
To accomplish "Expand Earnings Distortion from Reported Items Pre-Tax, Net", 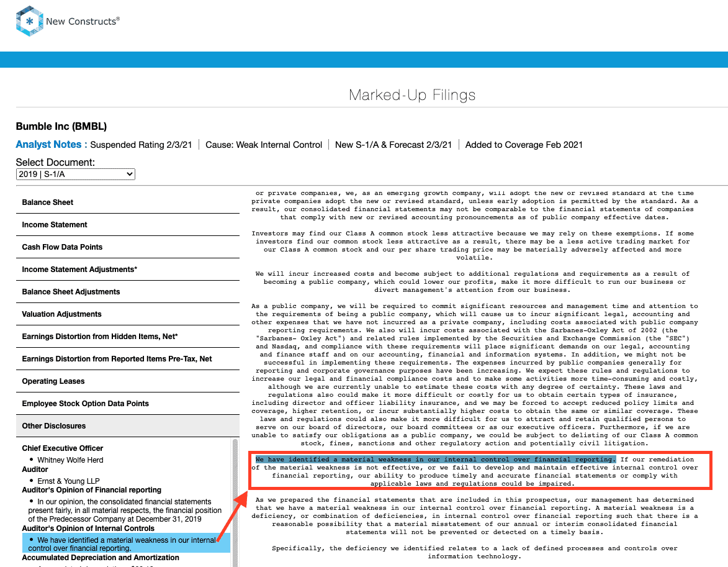I will [128, 359].
